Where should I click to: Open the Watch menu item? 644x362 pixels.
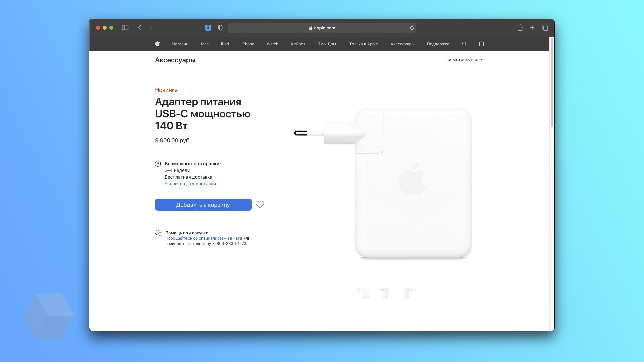(272, 44)
